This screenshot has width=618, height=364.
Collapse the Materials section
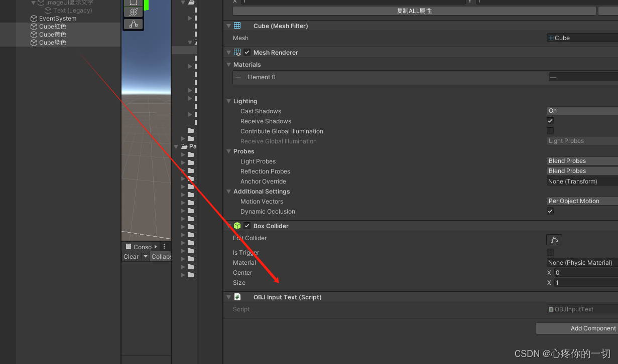pyautogui.click(x=229, y=65)
